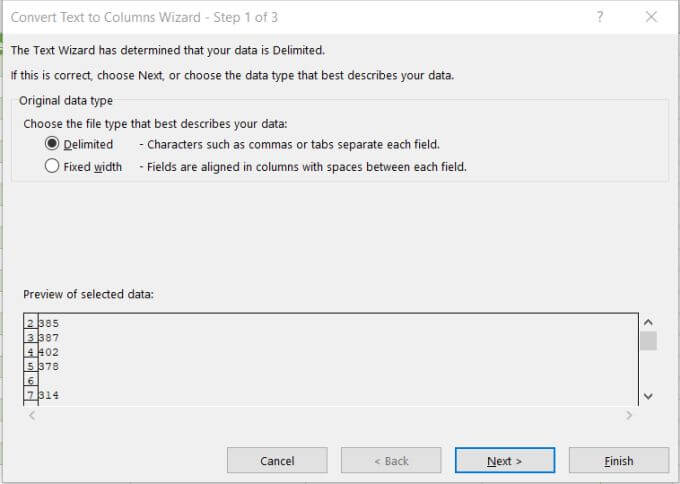
Task: Select preview row containing 387
Action: pyautogui.click(x=49, y=338)
